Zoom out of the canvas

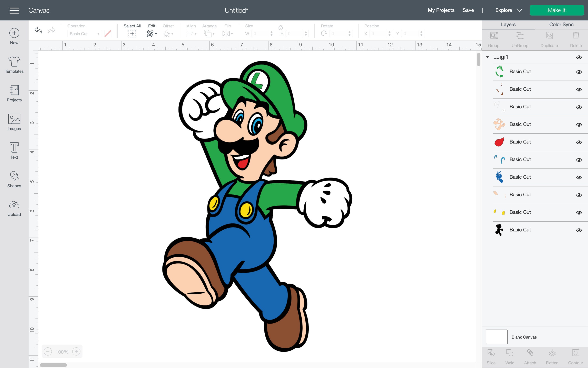48,351
